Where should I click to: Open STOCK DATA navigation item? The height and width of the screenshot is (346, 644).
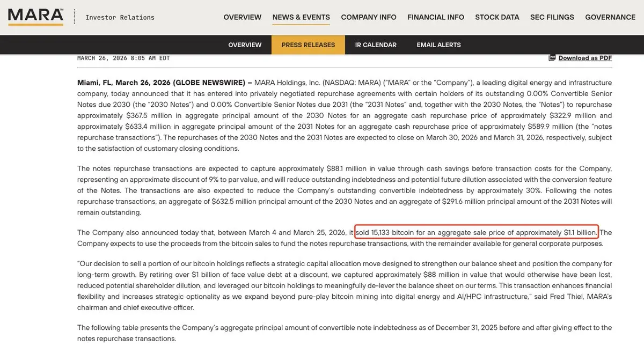(x=497, y=17)
